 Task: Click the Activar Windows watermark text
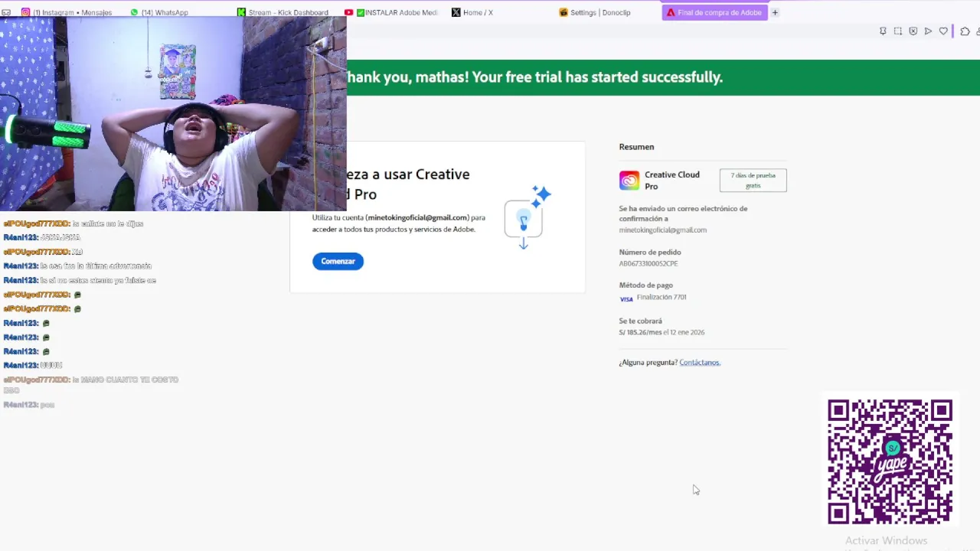pos(886,541)
